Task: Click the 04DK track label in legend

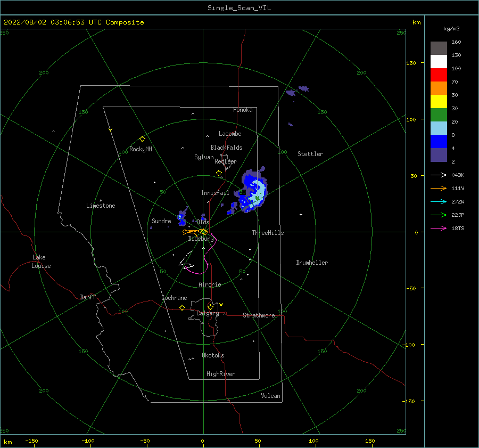Action: point(458,175)
